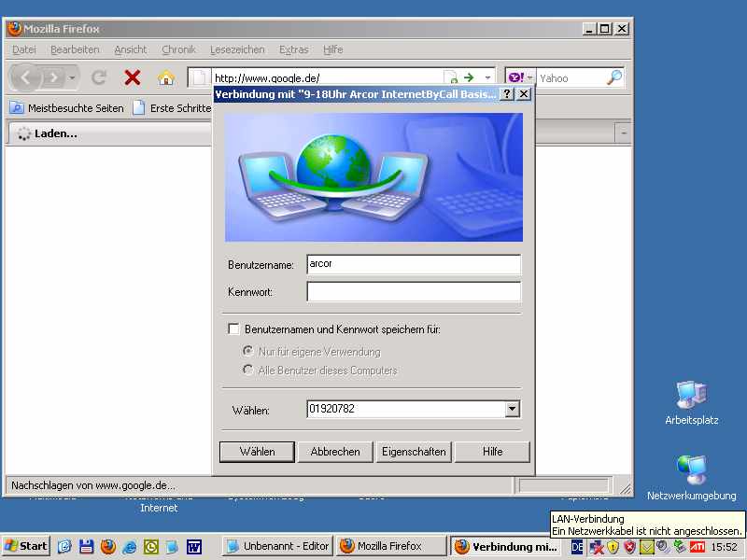This screenshot has width=747, height=560.
Task: Click the Abbrechen button
Action: click(335, 452)
